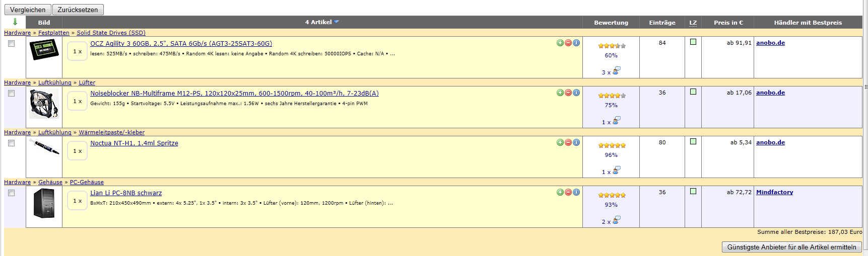
Task: Open the blue info icon for Noctua NT-H1
Action: tap(576, 142)
